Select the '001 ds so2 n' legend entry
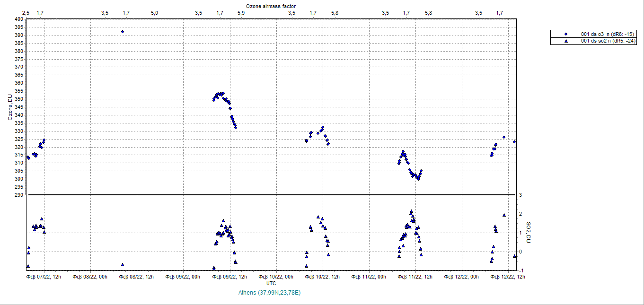This screenshot has width=644, height=305. pos(609,41)
